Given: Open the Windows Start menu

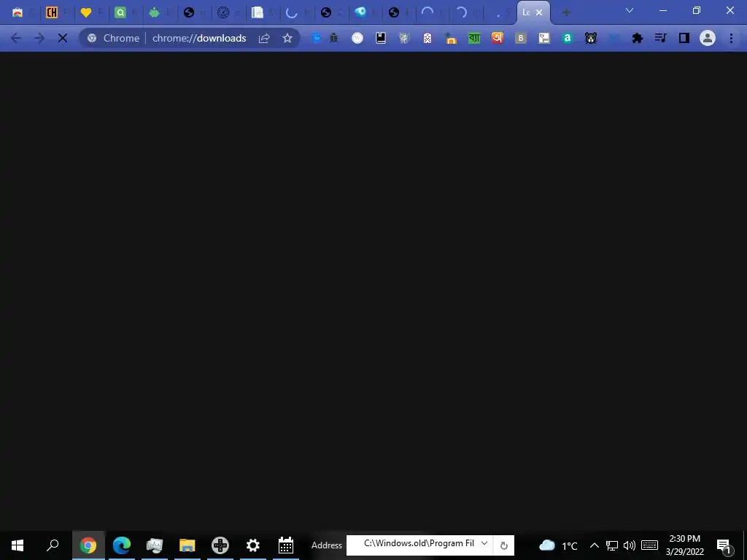Looking at the screenshot, I should point(18,545).
